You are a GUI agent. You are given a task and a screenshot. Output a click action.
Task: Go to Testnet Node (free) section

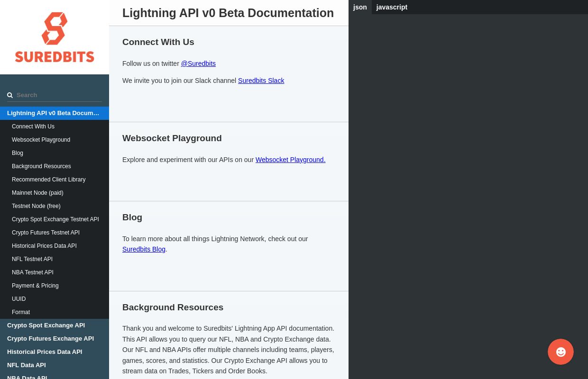pyautogui.click(x=55, y=206)
